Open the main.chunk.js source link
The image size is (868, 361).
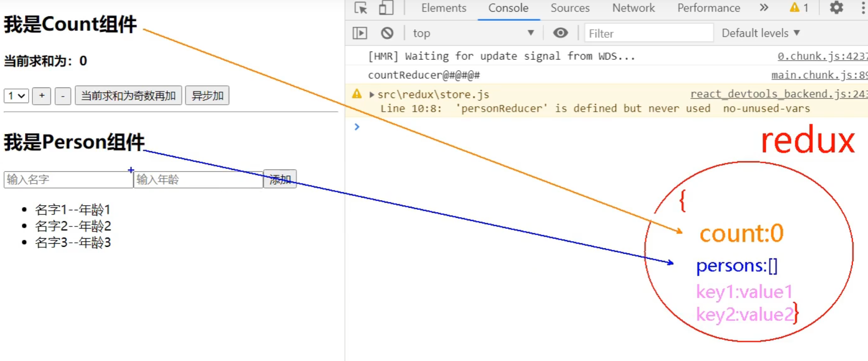pyautogui.click(x=819, y=75)
